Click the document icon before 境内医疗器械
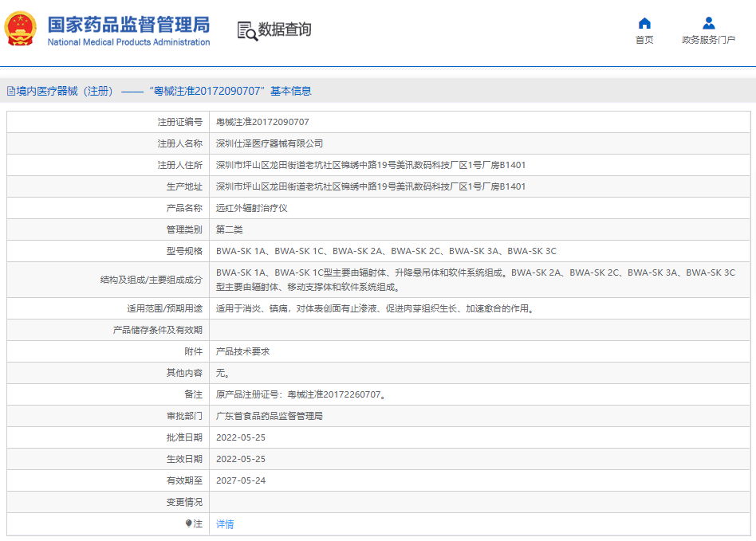This screenshot has height=541, width=756. pyautogui.click(x=11, y=91)
